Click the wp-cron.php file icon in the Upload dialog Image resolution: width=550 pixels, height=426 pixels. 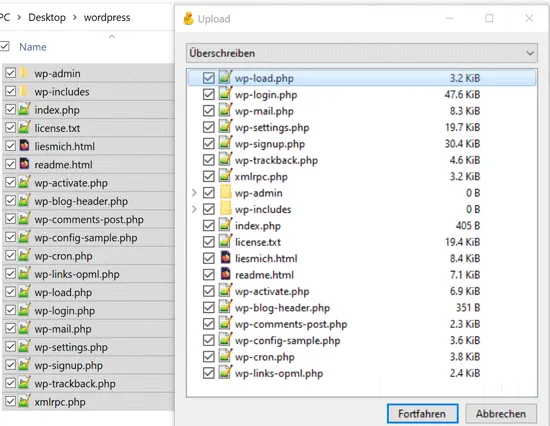coord(225,356)
